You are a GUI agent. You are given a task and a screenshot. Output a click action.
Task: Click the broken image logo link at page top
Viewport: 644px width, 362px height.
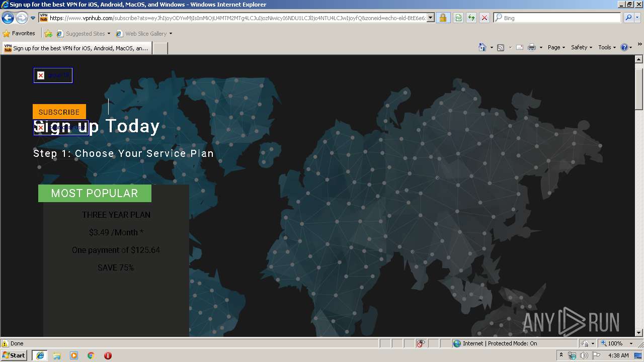[53, 75]
